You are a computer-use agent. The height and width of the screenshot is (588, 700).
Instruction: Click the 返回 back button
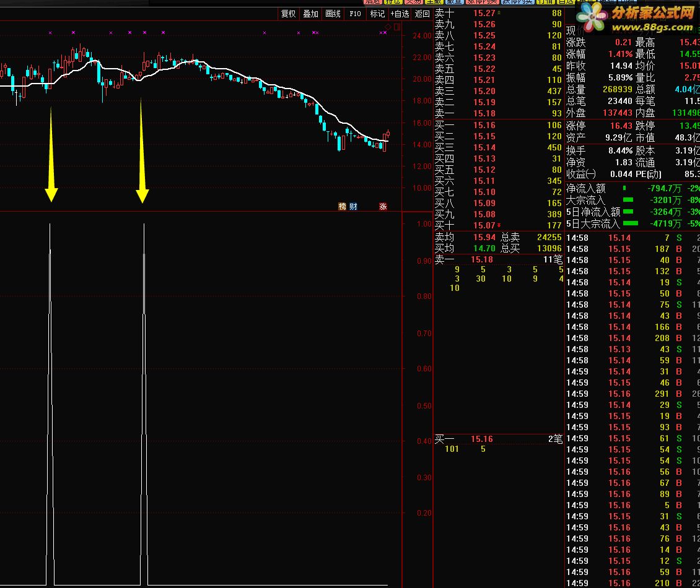tap(422, 14)
